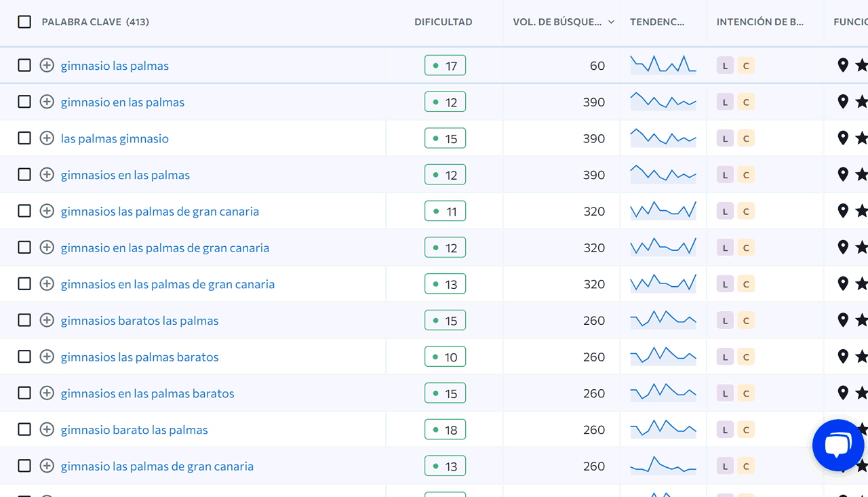
Task: Add 'gimnasio en las palmas' via plus icon
Action: tap(47, 102)
